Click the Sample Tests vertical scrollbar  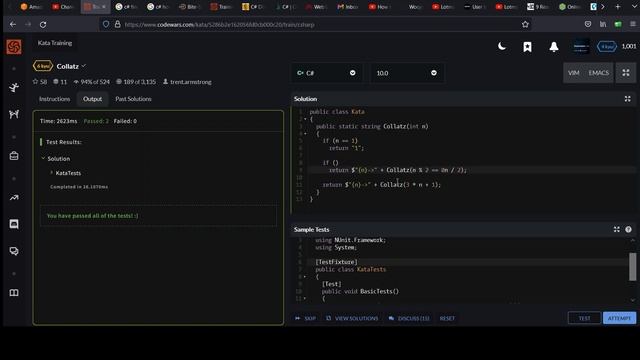click(632, 267)
